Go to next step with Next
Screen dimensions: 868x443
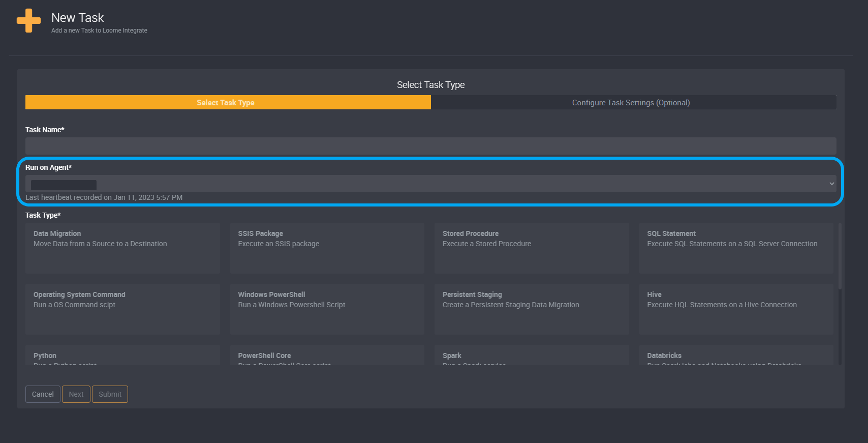pyautogui.click(x=76, y=394)
